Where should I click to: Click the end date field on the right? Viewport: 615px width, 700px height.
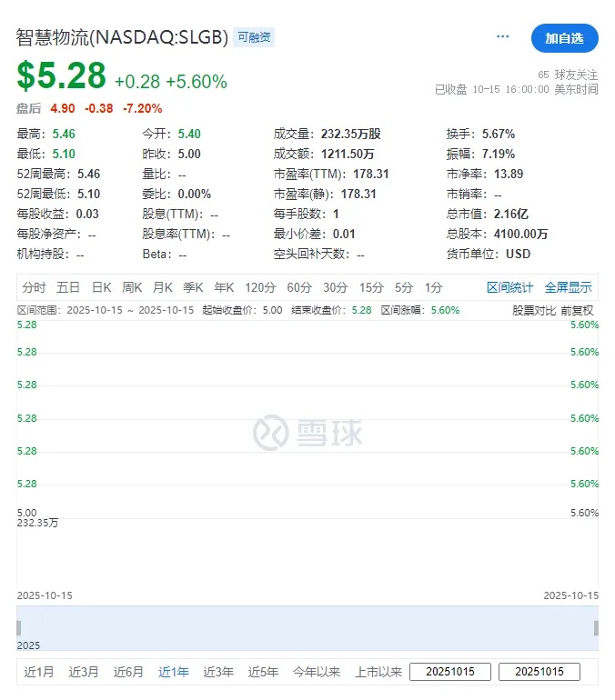click(539, 672)
